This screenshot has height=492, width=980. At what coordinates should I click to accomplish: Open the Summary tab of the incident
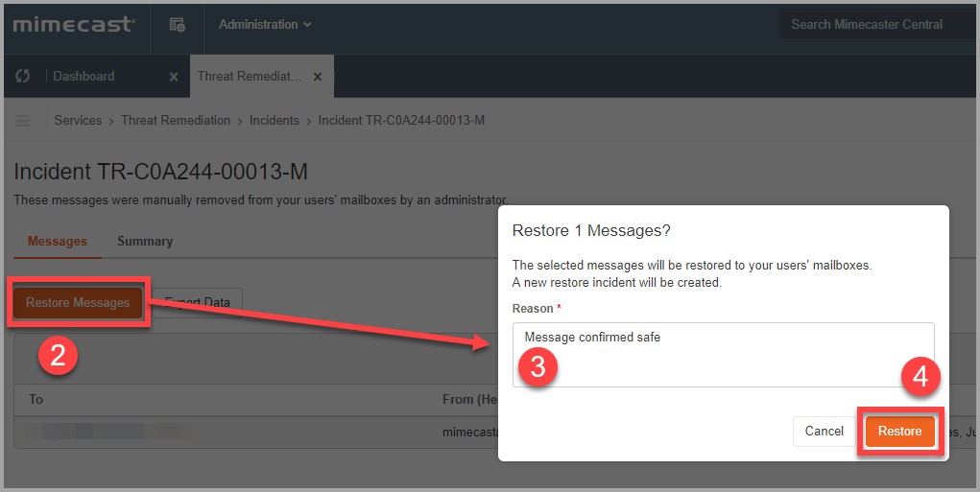click(x=145, y=242)
